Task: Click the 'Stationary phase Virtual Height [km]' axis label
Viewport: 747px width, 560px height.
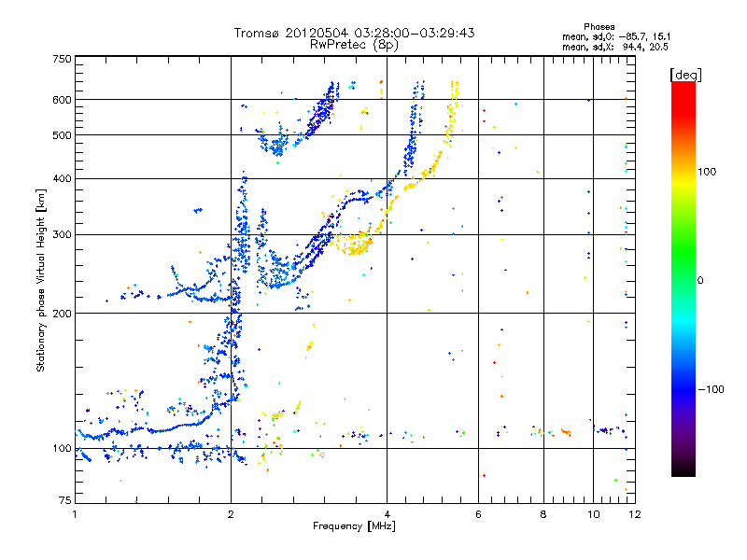Action: point(41,281)
